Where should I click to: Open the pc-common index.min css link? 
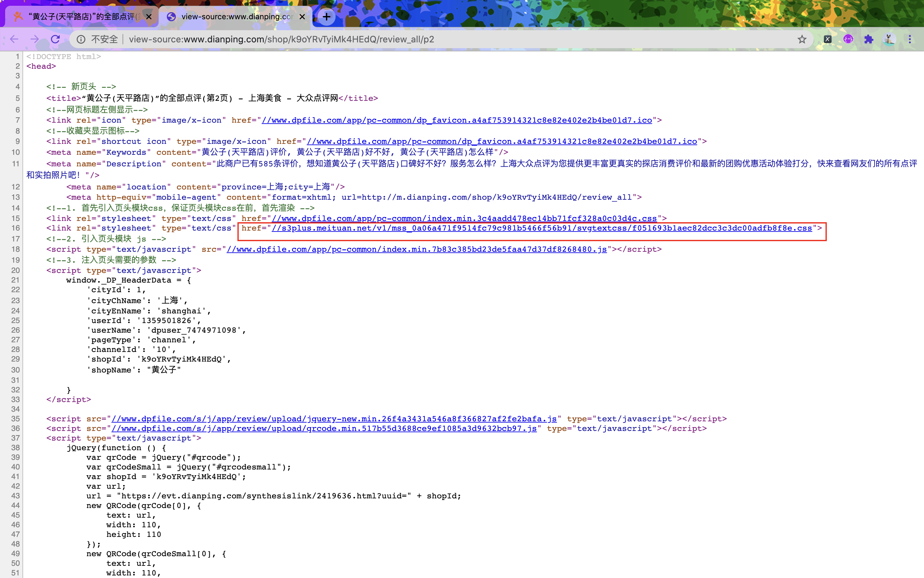464,218
